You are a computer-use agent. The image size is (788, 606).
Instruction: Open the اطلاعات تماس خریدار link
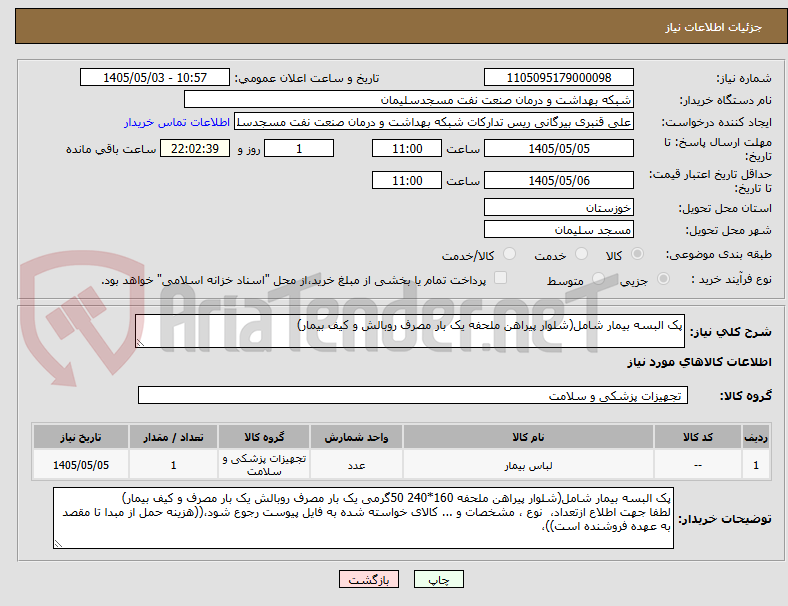point(177,122)
